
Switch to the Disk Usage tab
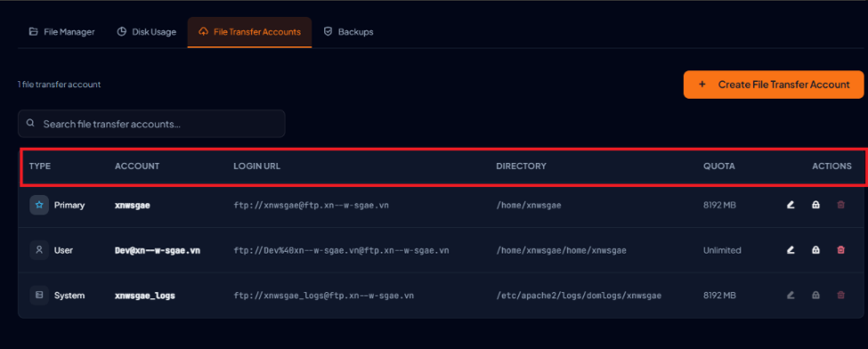coord(147,32)
